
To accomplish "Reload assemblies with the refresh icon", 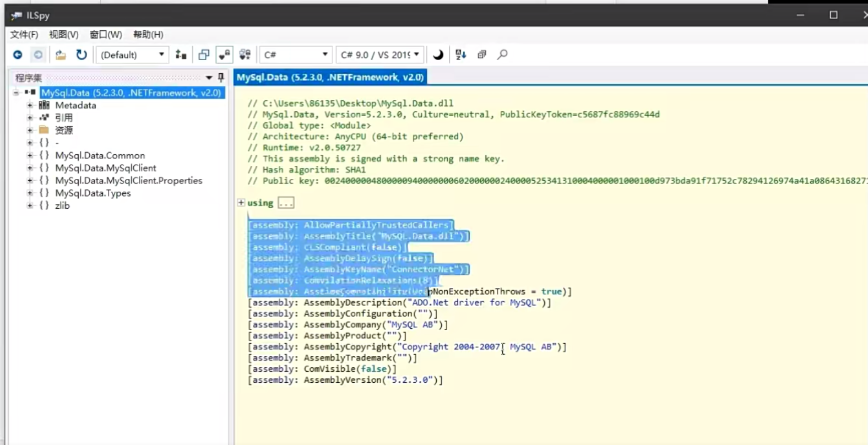I will 82,55.
